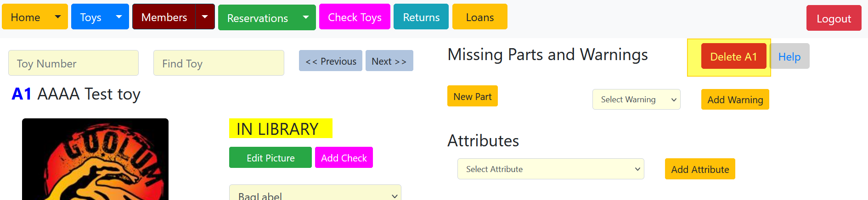Image resolution: width=868 pixels, height=200 pixels.
Task: Click into the Find Toy search box
Action: pos(219,63)
